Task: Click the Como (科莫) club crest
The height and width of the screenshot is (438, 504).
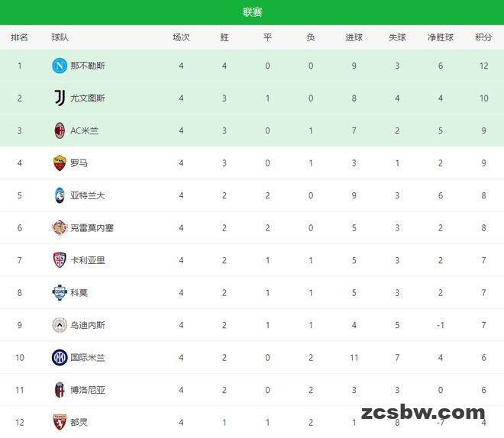Action: click(60, 292)
